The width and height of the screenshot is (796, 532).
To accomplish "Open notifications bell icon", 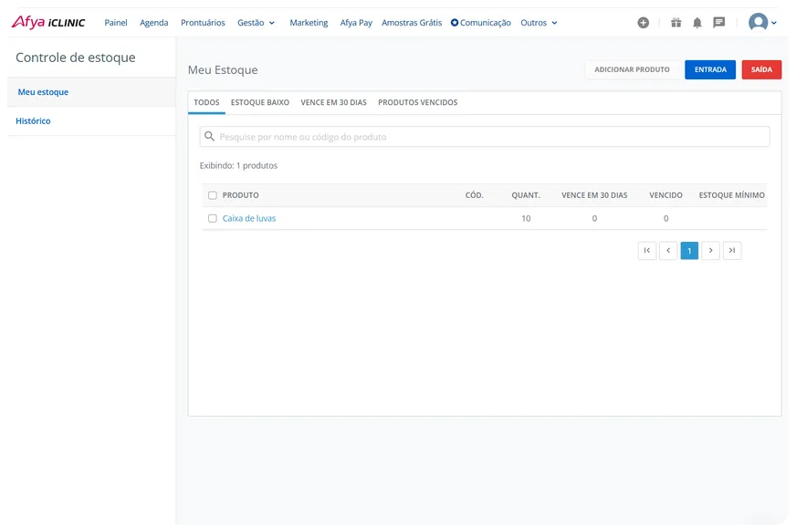I will click(x=697, y=22).
